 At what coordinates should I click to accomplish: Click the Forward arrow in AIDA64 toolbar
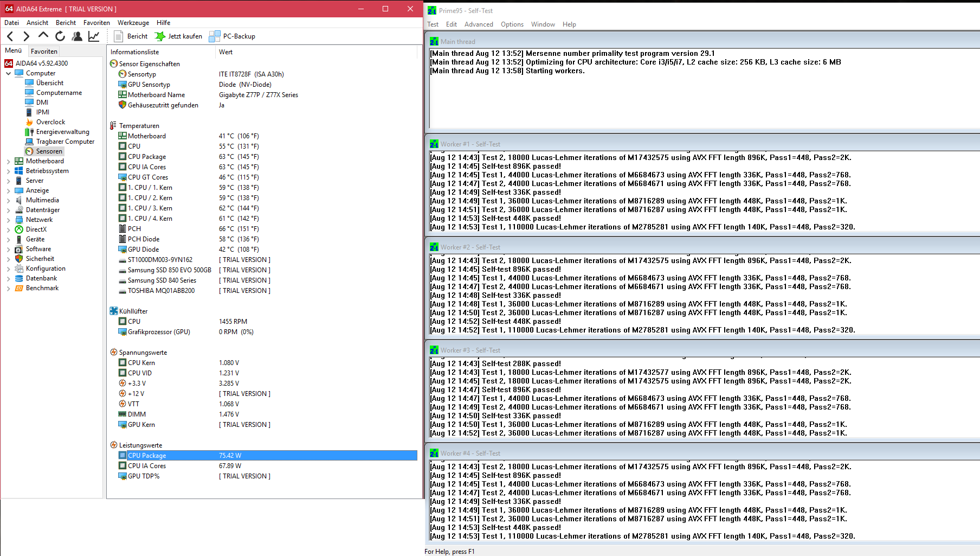coord(26,36)
